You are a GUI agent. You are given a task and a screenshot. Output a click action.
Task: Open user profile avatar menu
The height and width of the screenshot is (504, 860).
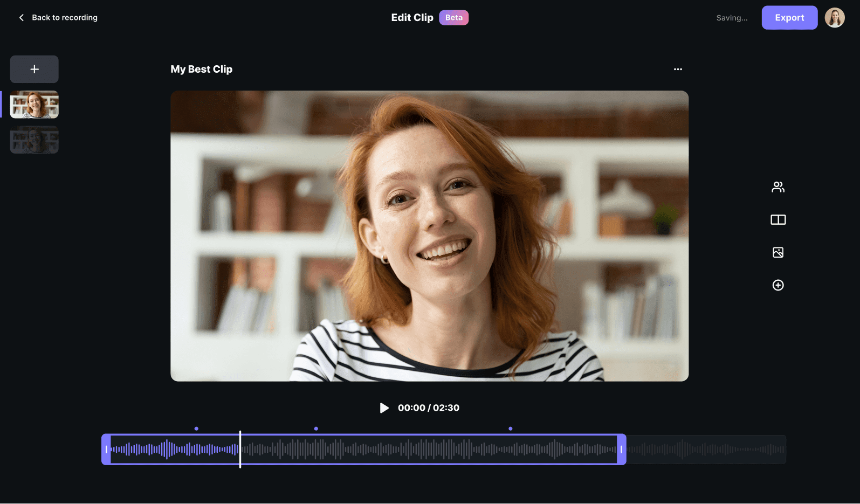(x=834, y=18)
